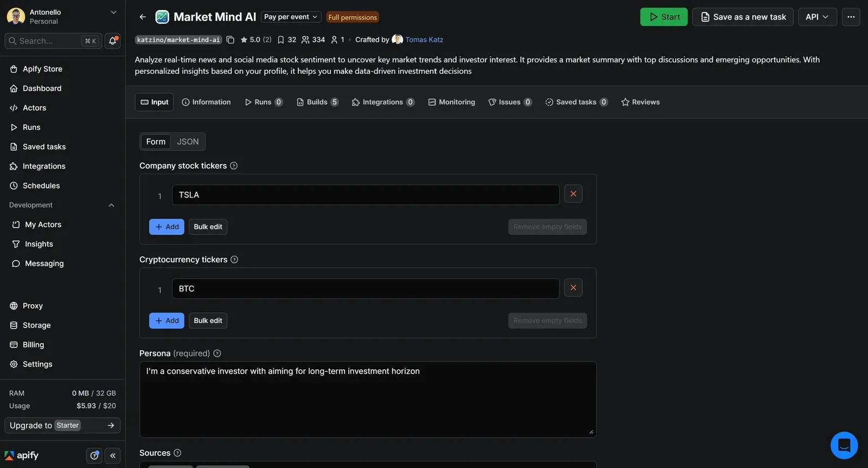Viewport: 868px width, 468px height.
Task: Copy the actor name katzino/market-mind-ai
Action: tap(230, 40)
